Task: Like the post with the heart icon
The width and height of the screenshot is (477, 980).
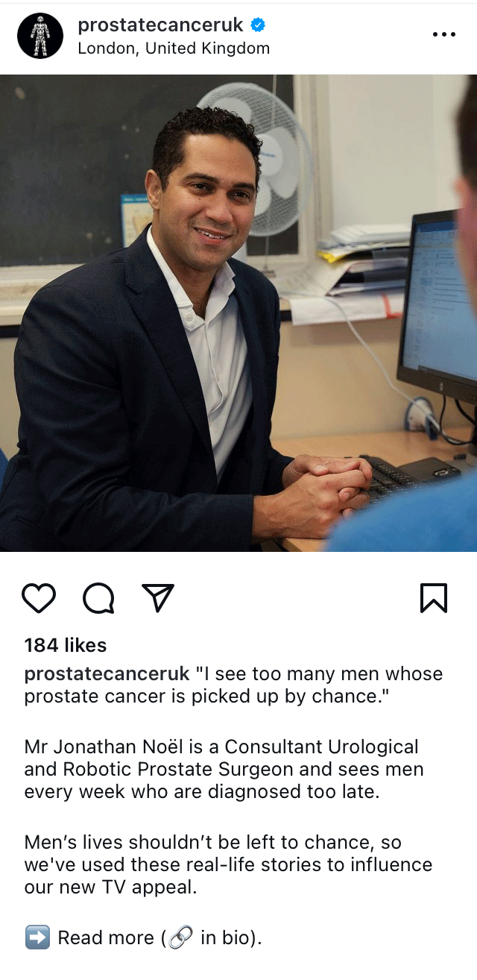Action: [39, 598]
